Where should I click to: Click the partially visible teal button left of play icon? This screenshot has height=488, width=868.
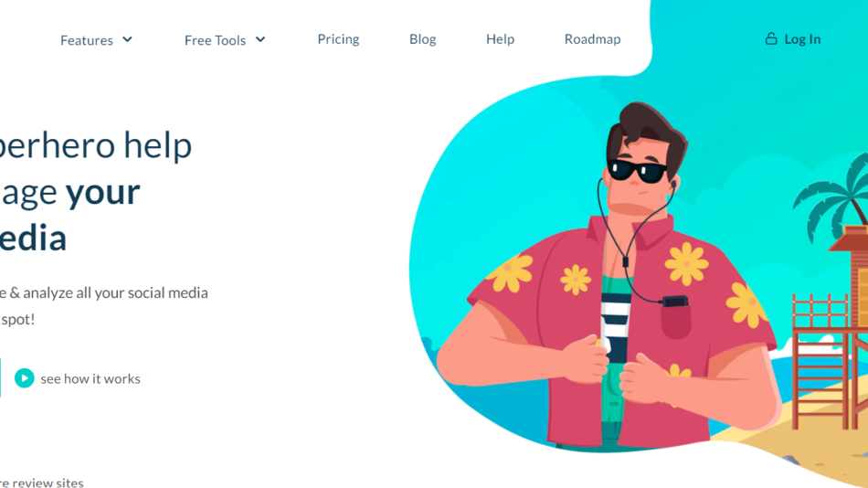[0, 377]
